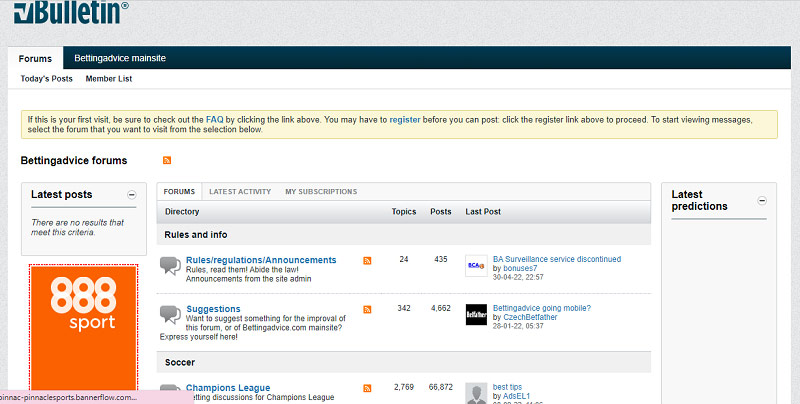
Task: Click the 24 topics count for Rules
Action: [x=404, y=259]
